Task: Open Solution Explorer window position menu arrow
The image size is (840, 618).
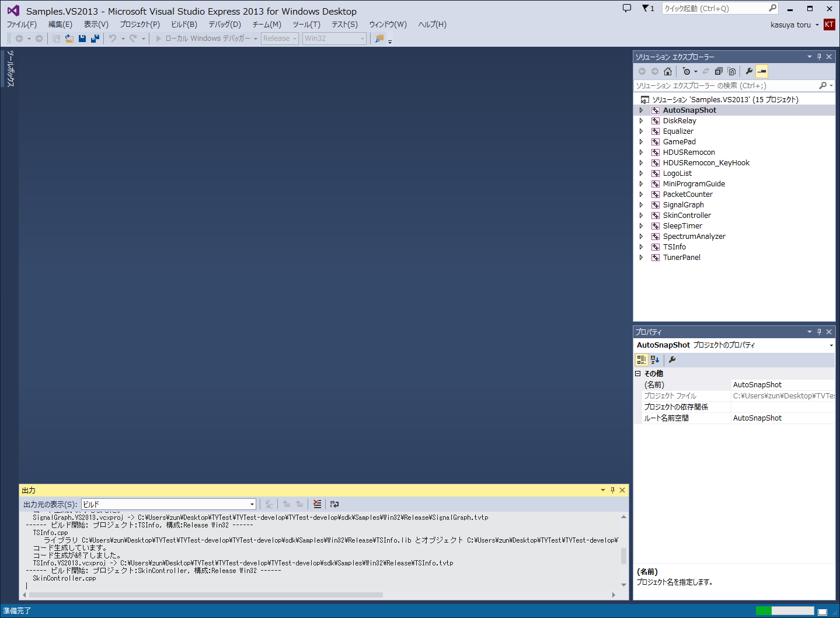Action: 809,57
